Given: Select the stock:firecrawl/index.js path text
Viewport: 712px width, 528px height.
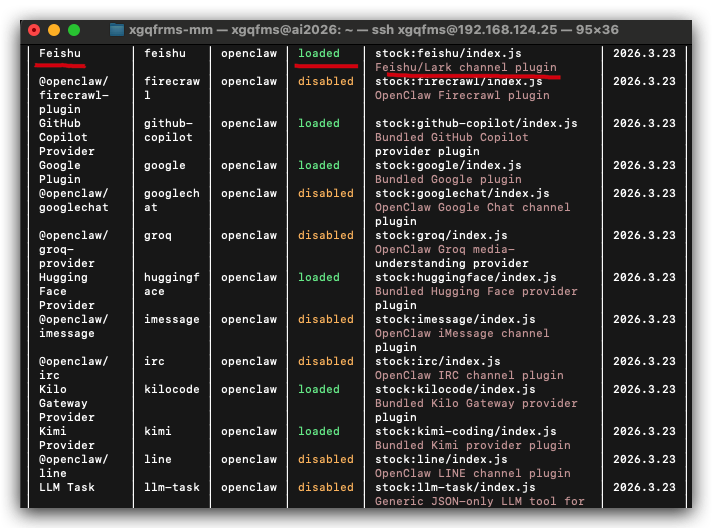Looking at the screenshot, I should [458, 81].
